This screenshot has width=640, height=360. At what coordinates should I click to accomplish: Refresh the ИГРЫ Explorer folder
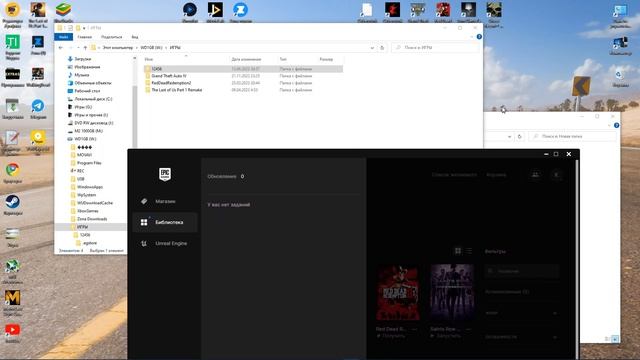pyautogui.click(x=382, y=48)
